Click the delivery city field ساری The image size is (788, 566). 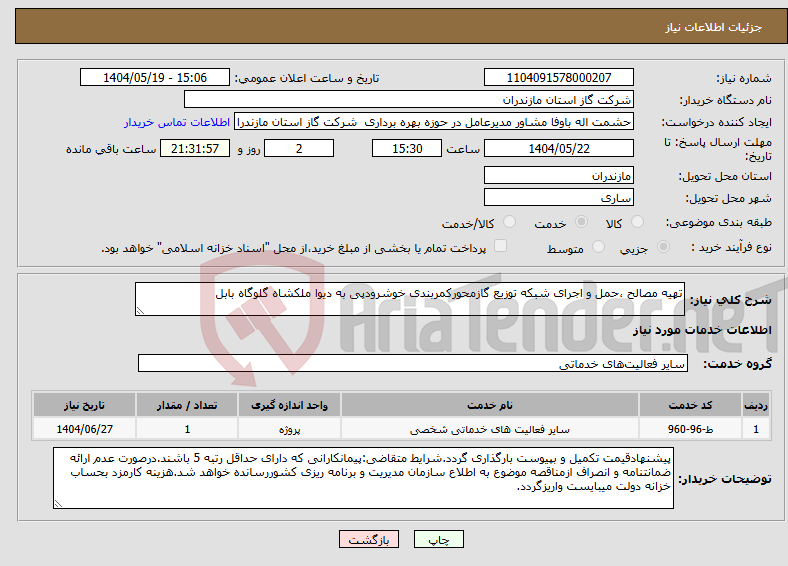click(x=558, y=197)
